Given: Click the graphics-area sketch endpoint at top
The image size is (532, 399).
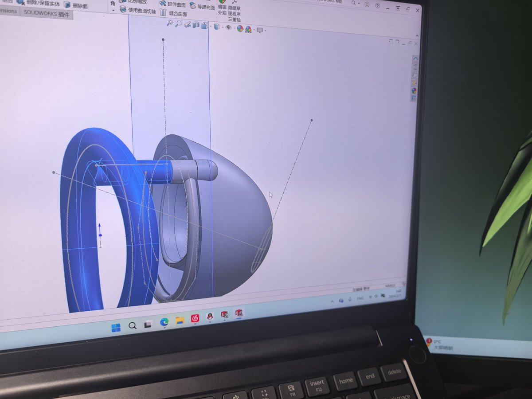Looking at the screenshot, I should [x=163, y=39].
